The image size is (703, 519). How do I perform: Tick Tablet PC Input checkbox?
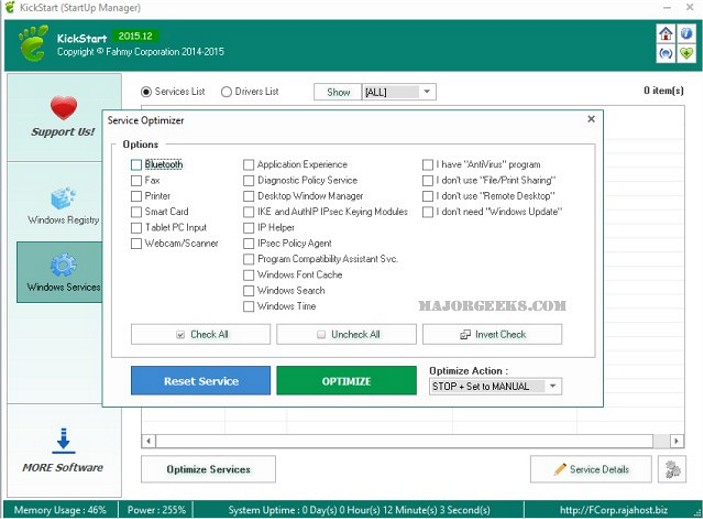click(x=136, y=228)
